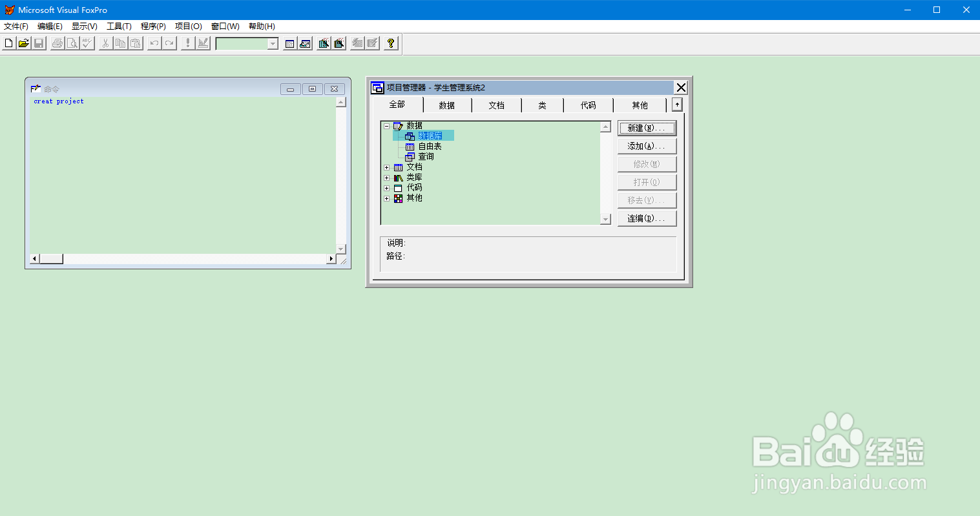Click the AutoForm Wizard toolbar icon

pos(357,43)
